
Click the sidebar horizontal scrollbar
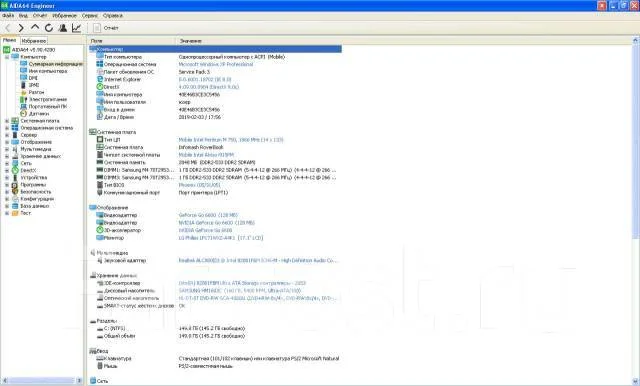(x=42, y=380)
